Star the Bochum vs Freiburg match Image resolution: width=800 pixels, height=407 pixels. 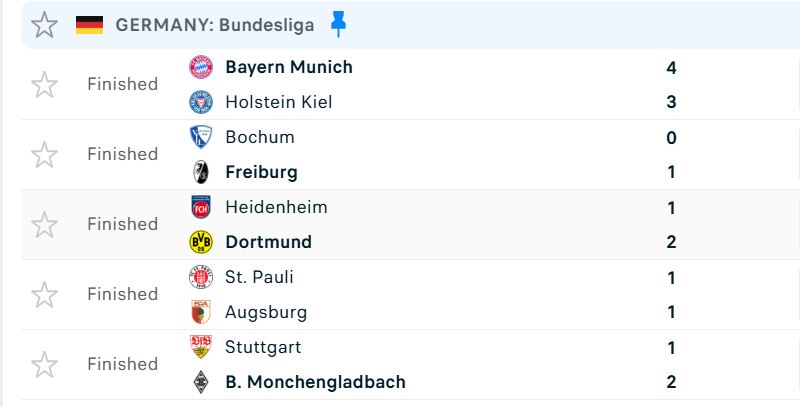(x=44, y=155)
